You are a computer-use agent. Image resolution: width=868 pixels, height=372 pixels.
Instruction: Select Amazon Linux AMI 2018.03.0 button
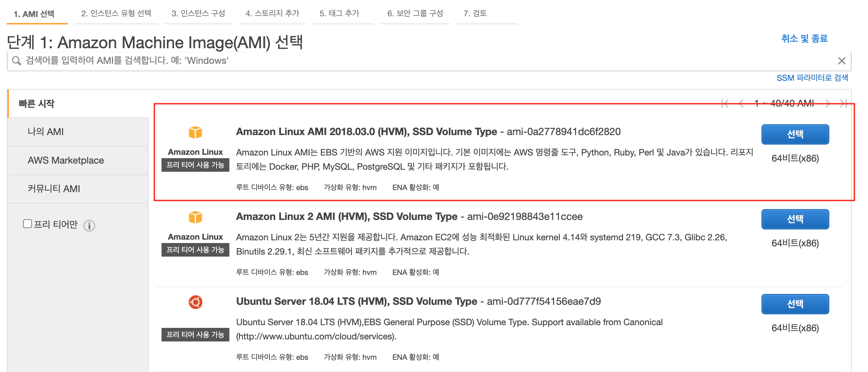coord(795,134)
